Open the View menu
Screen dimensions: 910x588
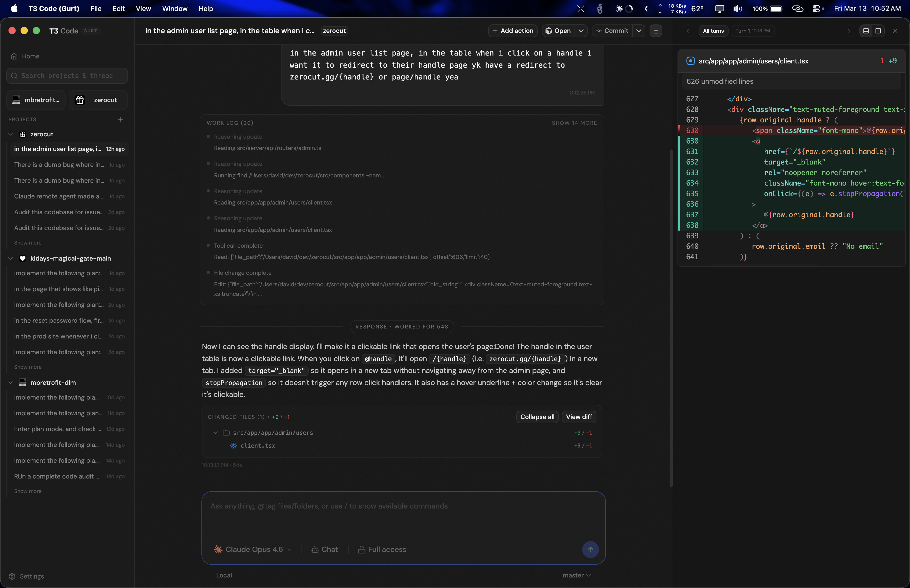143,8
